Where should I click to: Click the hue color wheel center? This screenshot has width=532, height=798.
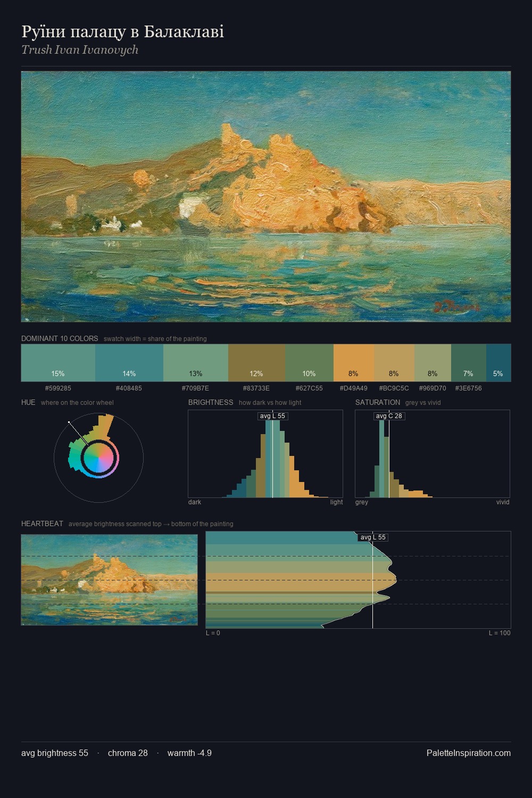[x=98, y=457]
